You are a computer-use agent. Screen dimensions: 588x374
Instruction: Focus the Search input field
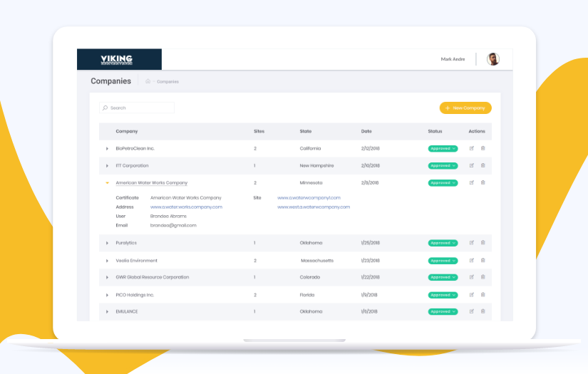coord(137,108)
